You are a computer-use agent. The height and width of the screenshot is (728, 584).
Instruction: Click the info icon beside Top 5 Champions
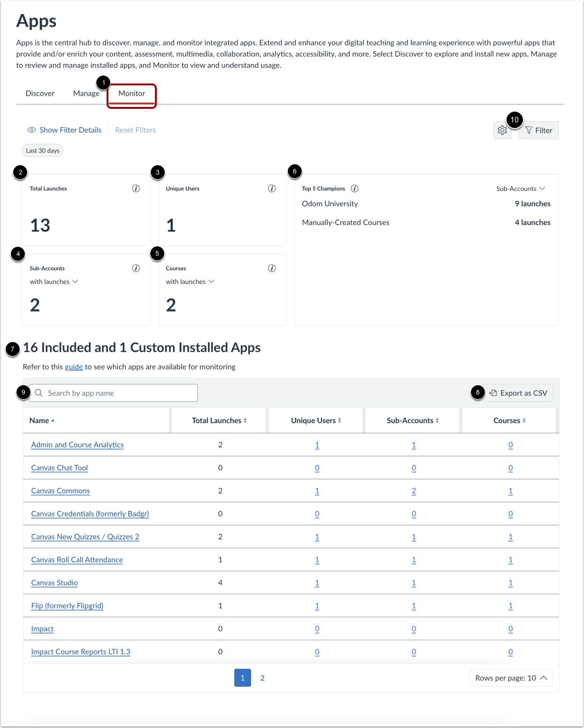click(x=354, y=189)
